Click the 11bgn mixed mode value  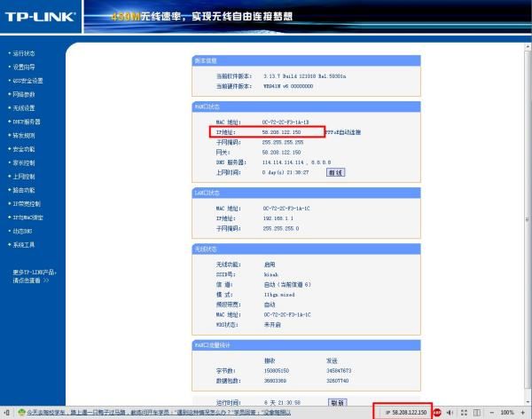click(279, 295)
